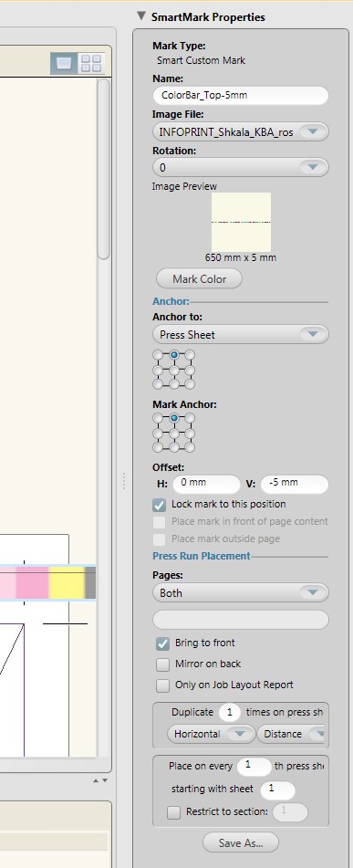Collapse the SmartMark Properties panel triangle

tap(141, 16)
